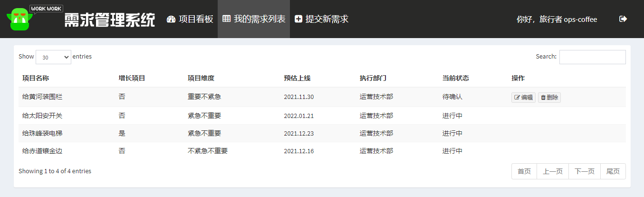Go to 首页 first page
This screenshot has width=644, height=197.
pyautogui.click(x=524, y=171)
